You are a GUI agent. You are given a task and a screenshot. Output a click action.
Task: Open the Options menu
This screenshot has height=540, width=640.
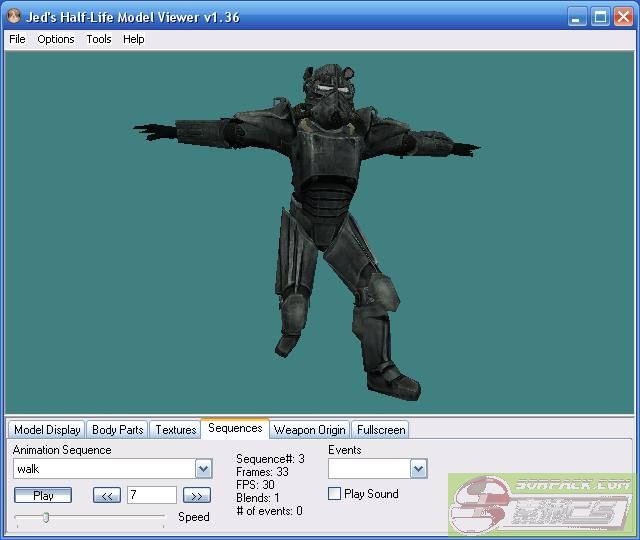[56, 39]
